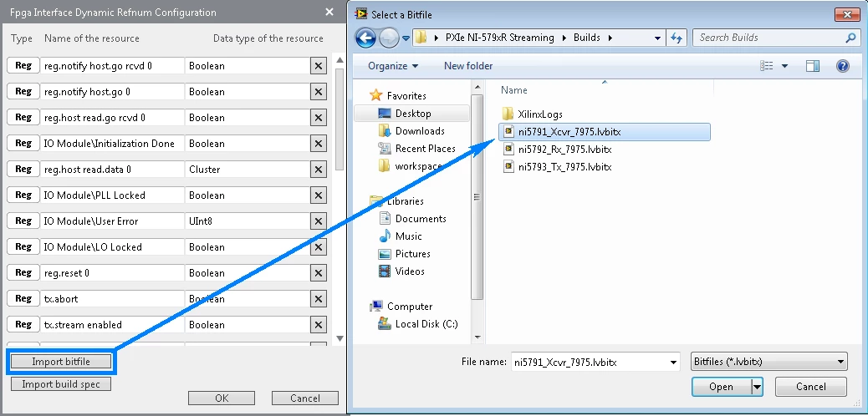Toggle the preview pane icon

point(812,66)
